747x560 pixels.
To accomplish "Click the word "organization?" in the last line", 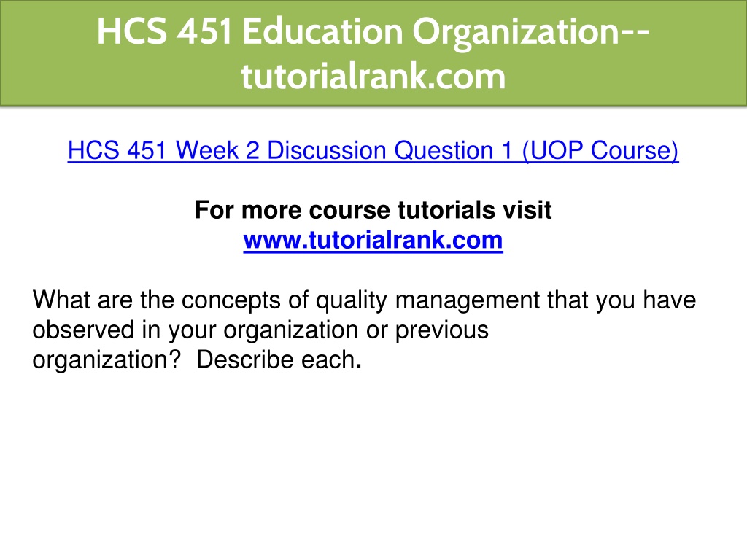I will tap(107, 360).
